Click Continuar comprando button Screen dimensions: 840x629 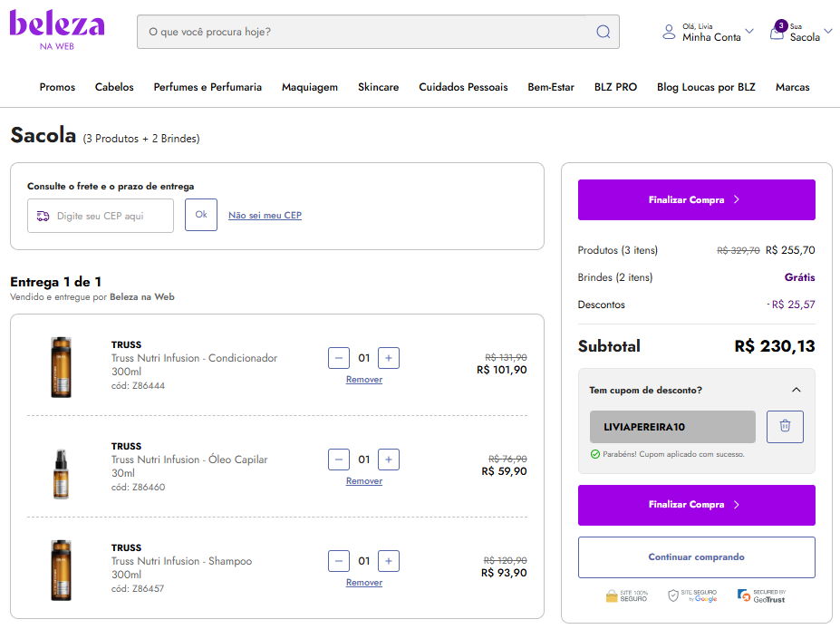pyautogui.click(x=697, y=557)
